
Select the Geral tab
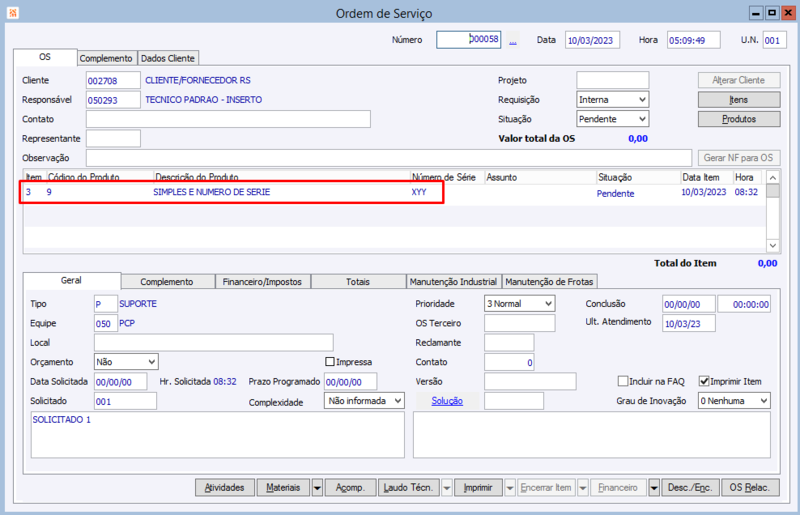pos(71,280)
